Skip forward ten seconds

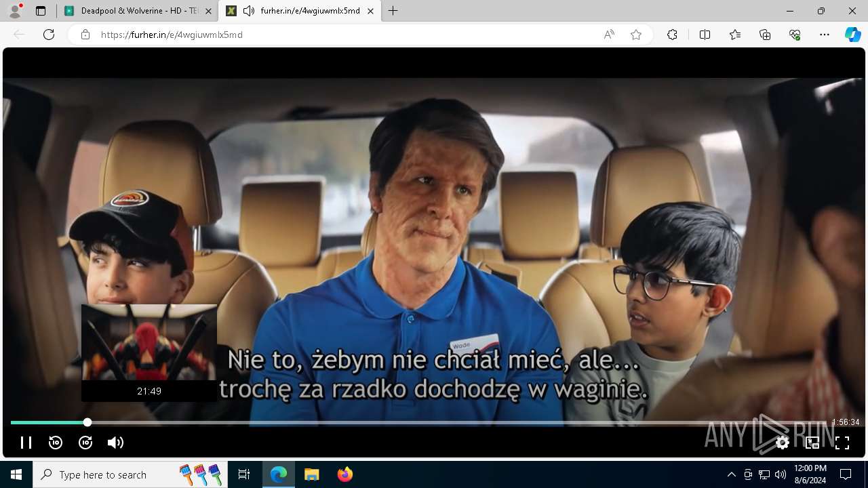pyautogui.click(x=85, y=443)
